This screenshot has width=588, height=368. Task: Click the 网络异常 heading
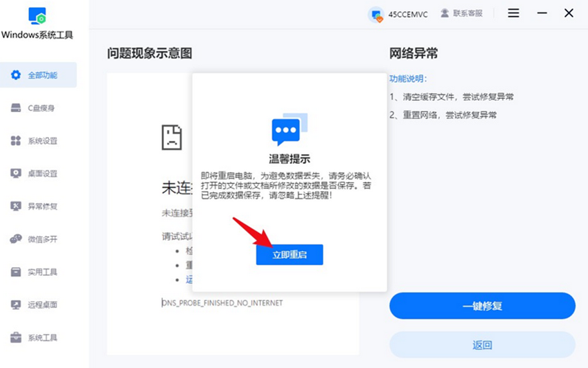pos(413,53)
